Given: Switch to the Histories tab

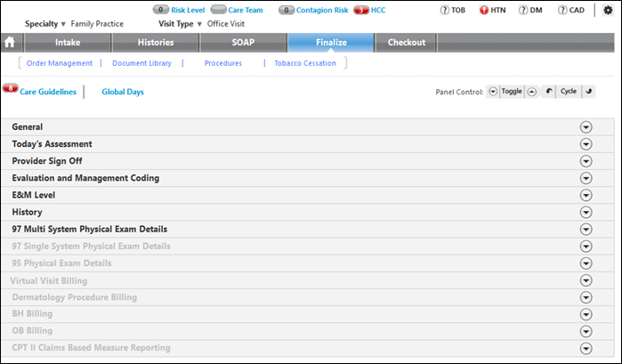Looking at the screenshot, I should (x=156, y=43).
